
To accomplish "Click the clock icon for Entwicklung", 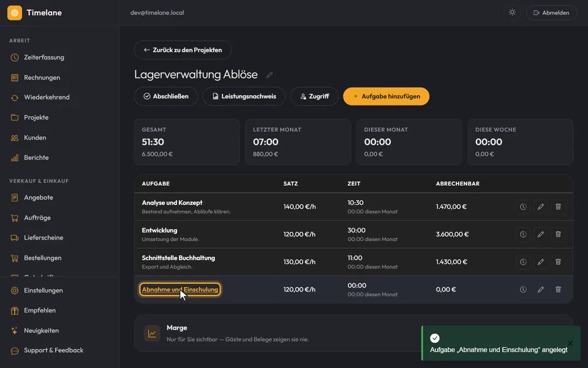I will [523, 234].
